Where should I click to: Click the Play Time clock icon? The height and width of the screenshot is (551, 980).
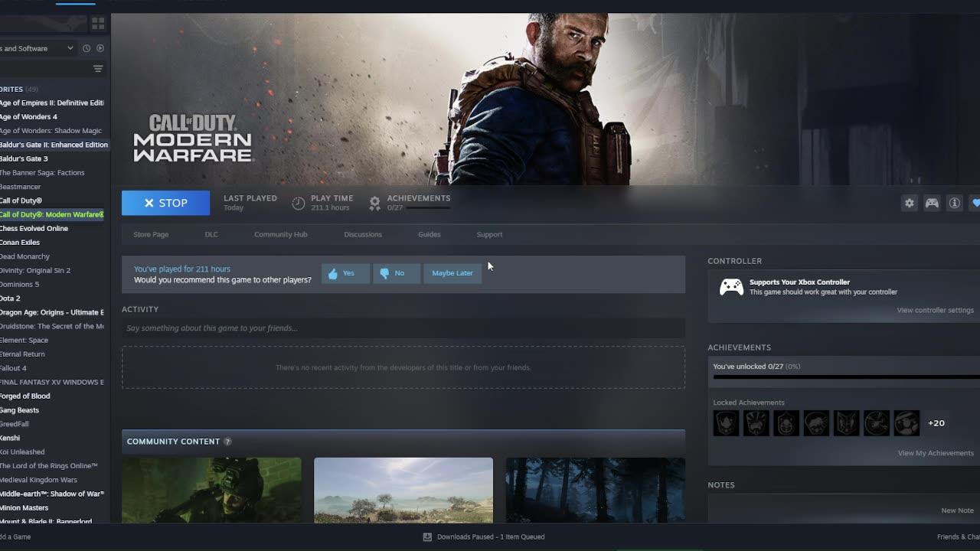pyautogui.click(x=299, y=203)
